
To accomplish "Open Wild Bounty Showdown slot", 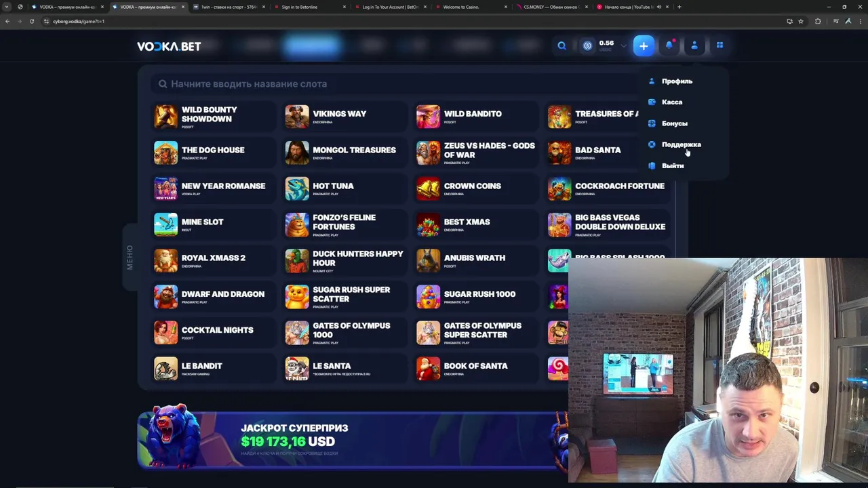I will (x=213, y=117).
